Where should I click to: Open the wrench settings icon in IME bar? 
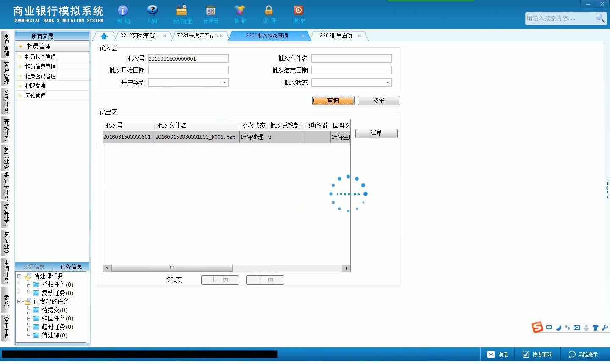pyautogui.click(x=604, y=328)
